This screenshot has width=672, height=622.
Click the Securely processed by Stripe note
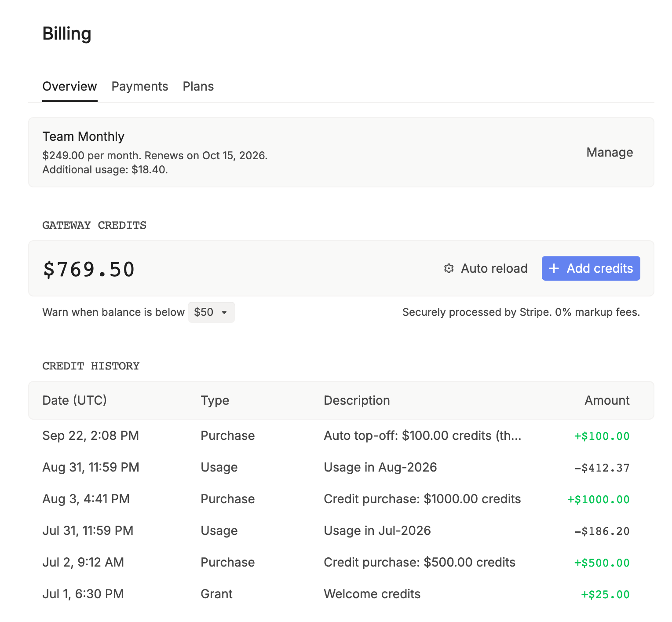point(521,312)
